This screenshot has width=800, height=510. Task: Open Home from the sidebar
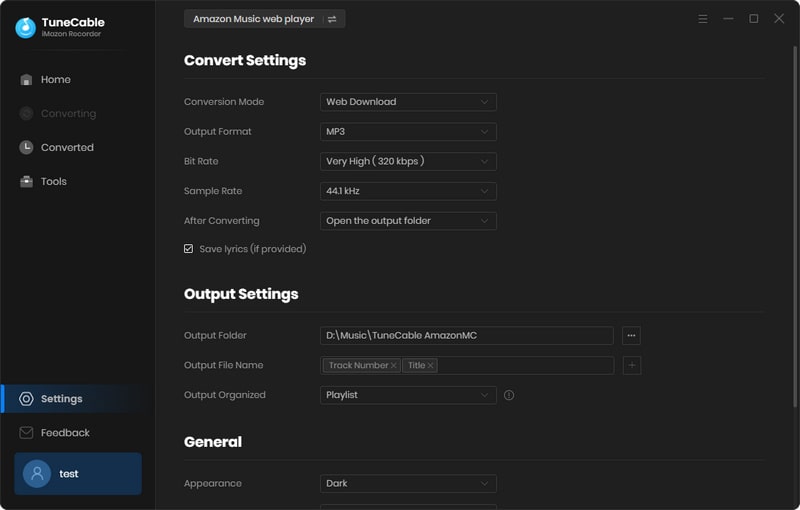(x=78, y=80)
